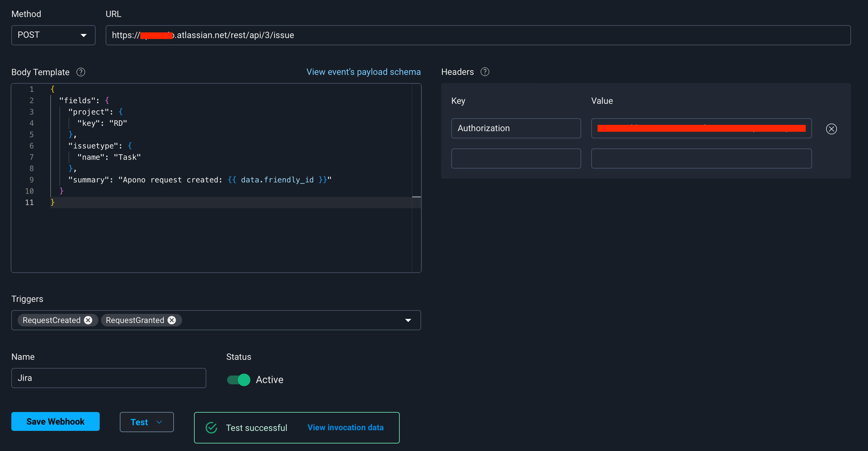This screenshot has height=451, width=868.
Task: Open View event's payload schema link
Action: [363, 72]
